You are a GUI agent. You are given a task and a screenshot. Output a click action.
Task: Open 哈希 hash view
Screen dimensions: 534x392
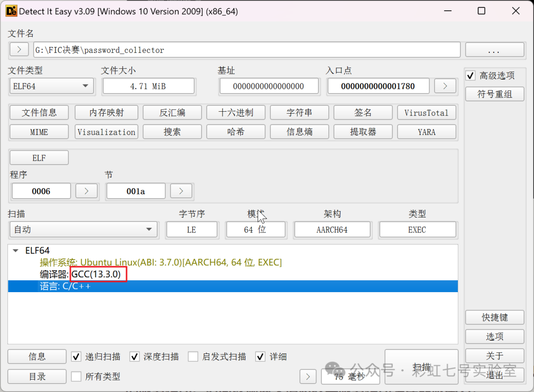point(236,132)
